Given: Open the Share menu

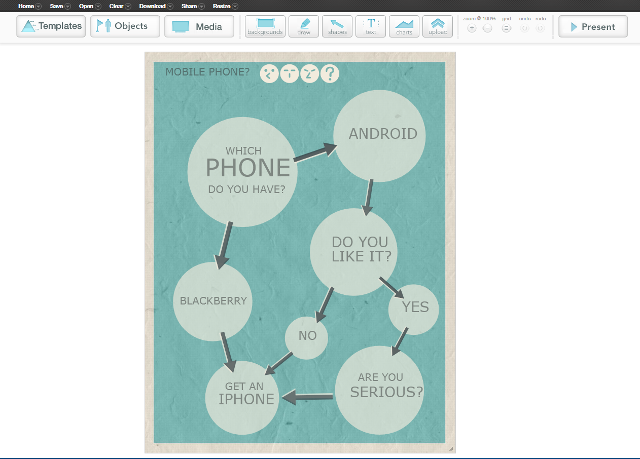Looking at the screenshot, I should click(189, 6).
